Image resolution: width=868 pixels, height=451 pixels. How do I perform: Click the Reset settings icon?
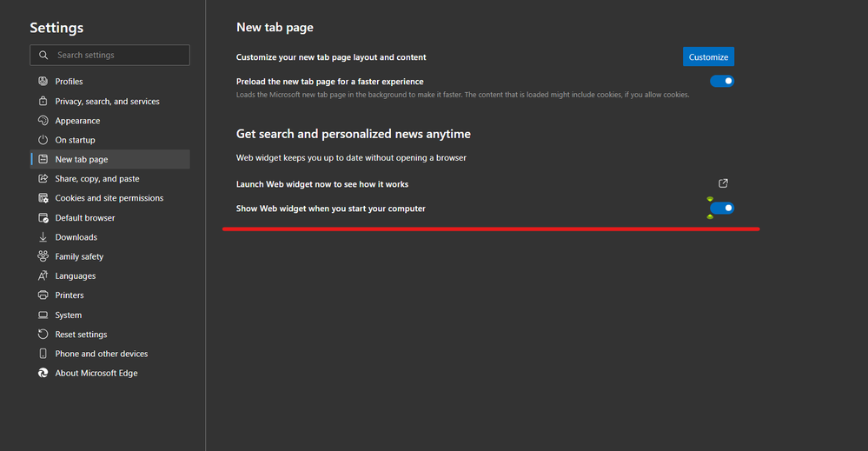tap(43, 335)
